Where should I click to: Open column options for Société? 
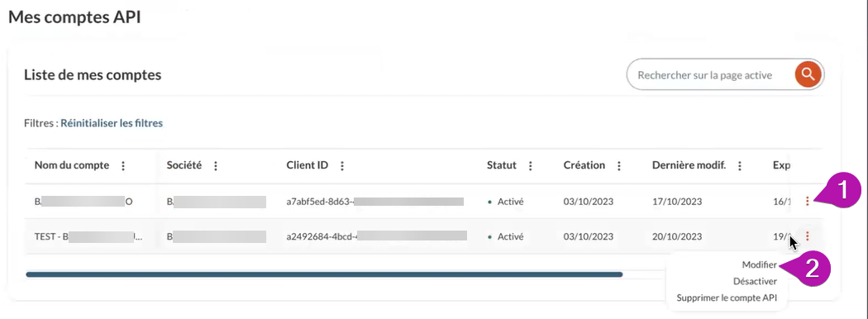click(x=215, y=165)
